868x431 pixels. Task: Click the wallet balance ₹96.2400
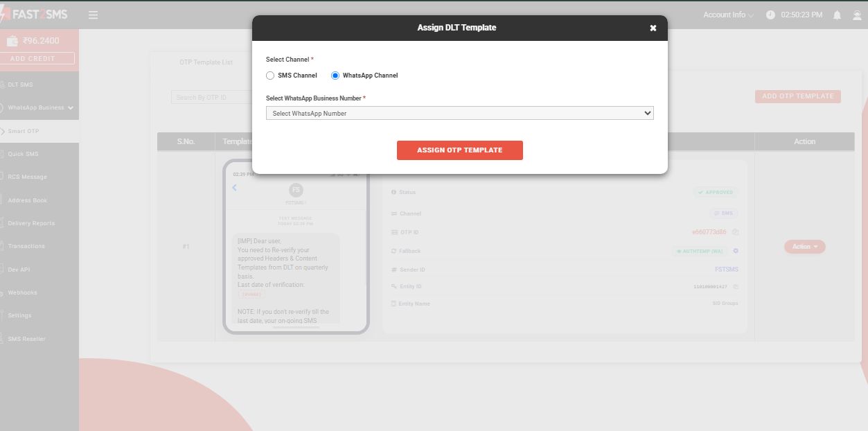coord(41,41)
